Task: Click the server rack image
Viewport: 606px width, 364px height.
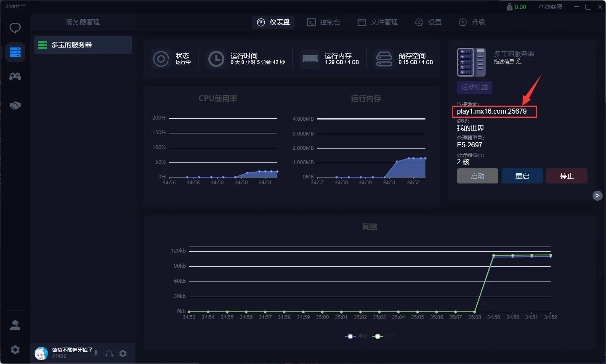Action: (471, 62)
